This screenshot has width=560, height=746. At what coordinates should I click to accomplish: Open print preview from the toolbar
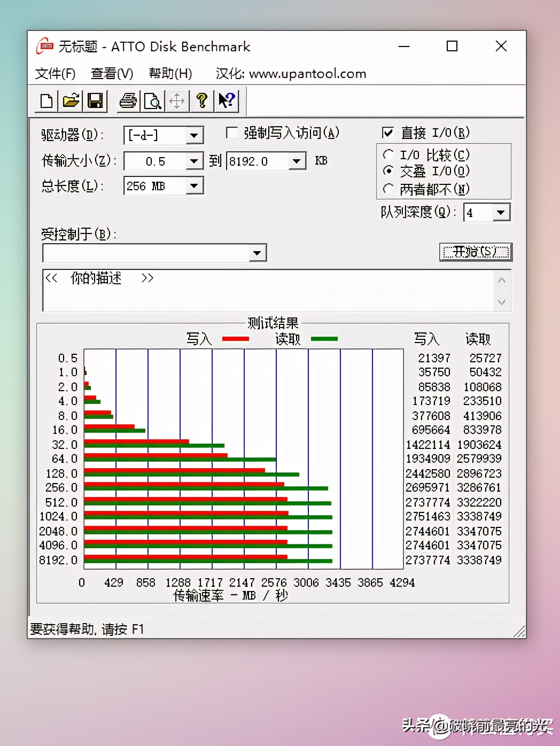click(x=152, y=100)
